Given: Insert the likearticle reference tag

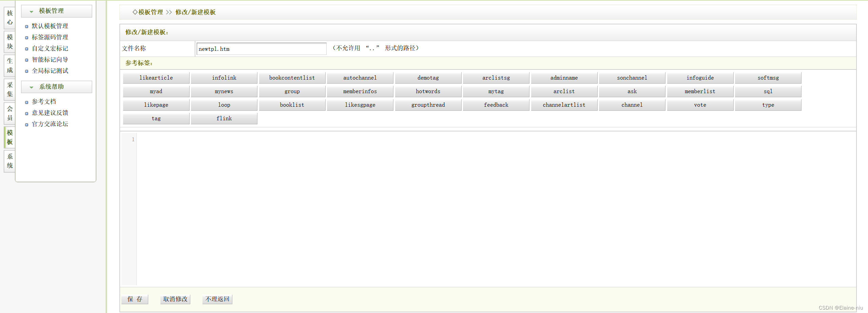Looking at the screenshot, I should (156, 78).
